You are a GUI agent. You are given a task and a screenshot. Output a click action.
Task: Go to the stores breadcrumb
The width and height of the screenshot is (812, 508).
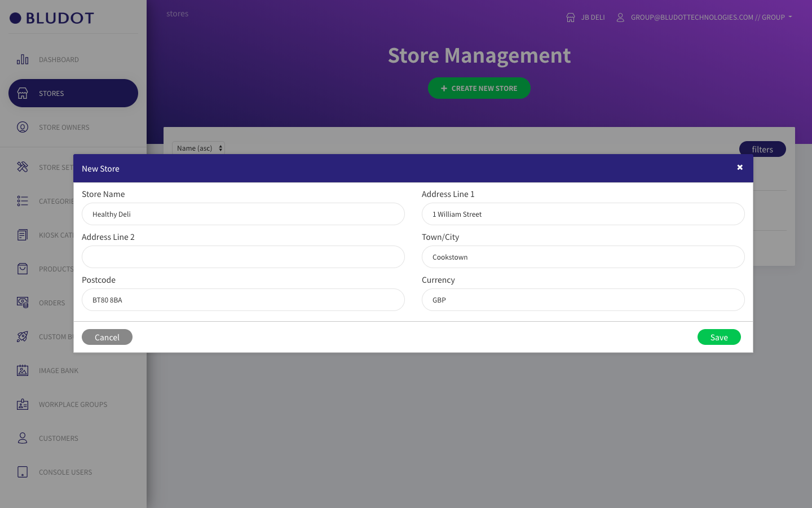pos(177,14)
